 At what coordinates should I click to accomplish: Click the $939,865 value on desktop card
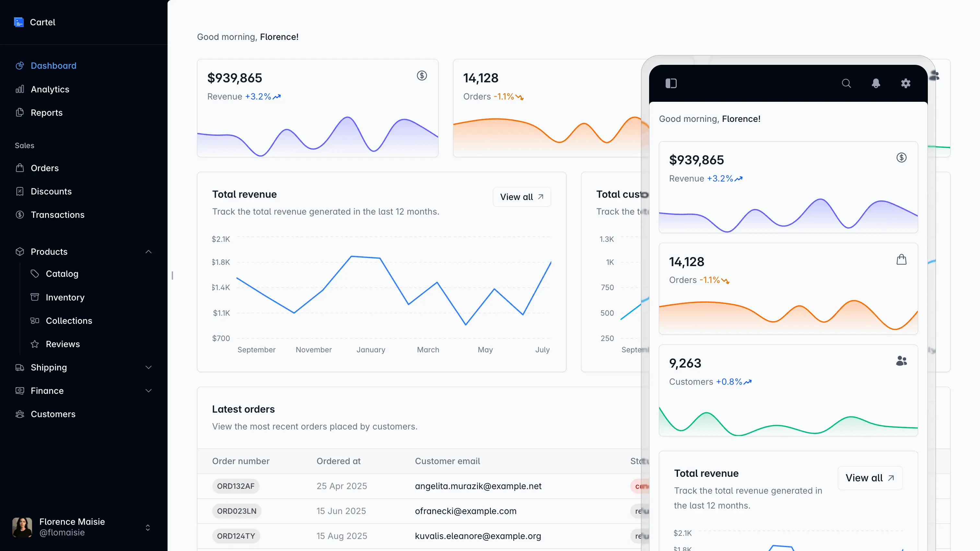[x=235, y=78]
